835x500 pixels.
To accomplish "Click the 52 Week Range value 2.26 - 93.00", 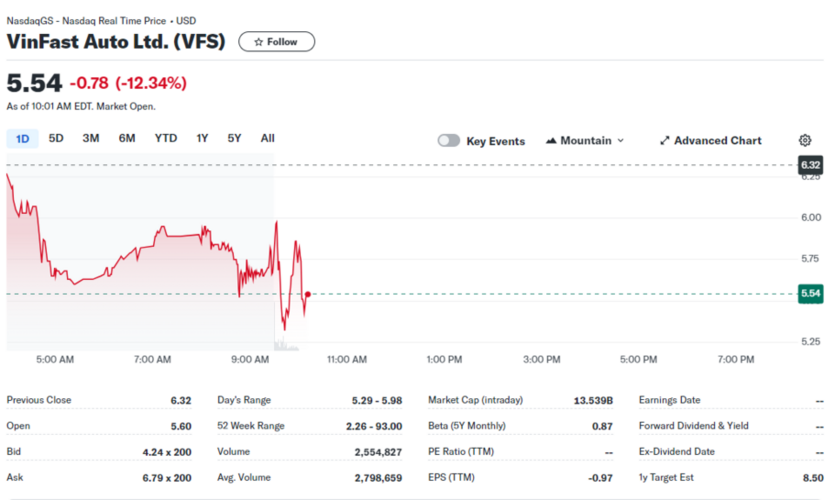I will pos(374,427).
